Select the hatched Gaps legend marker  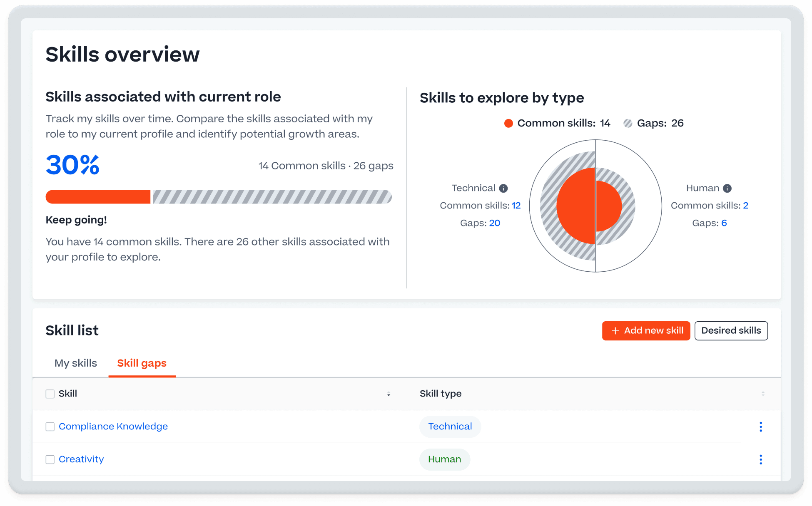(628, 123)
